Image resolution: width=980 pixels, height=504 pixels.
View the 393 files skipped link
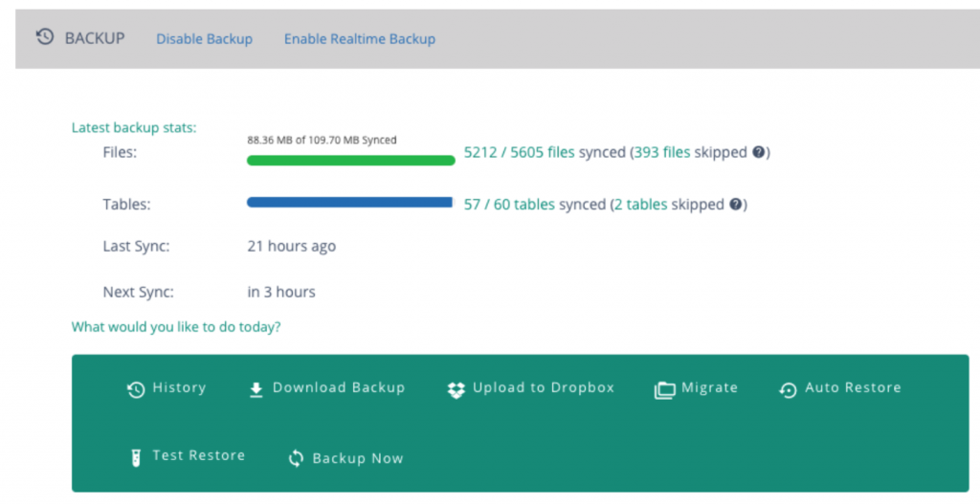tap(662, 152)
